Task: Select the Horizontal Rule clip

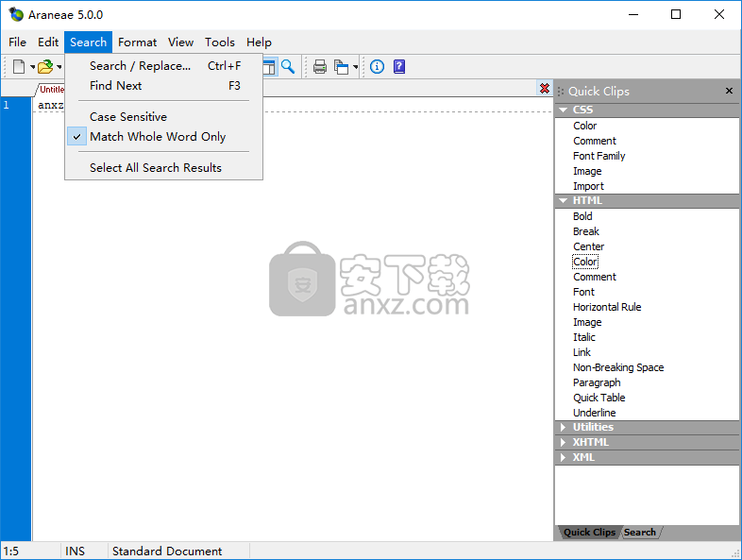Action: click(607, 307)
